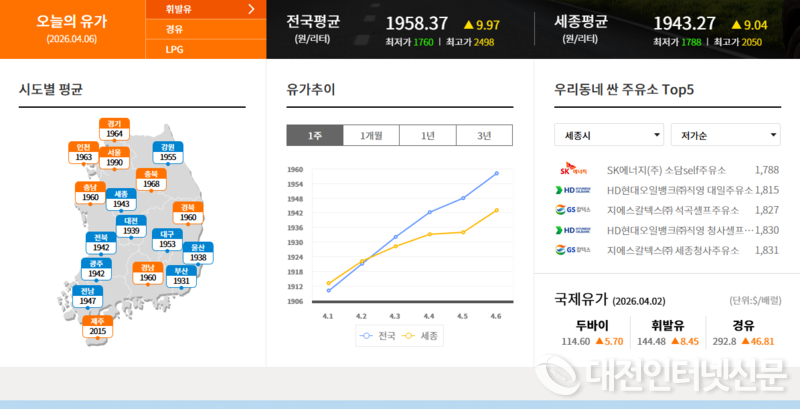Click the 부산 region marker on the map
Image resolution: width=800 pixels, height=409 pixels.
pos(181,276)
